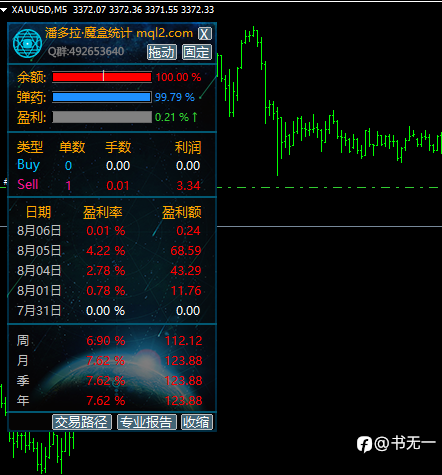The image size is (442, 475).
Task: Click the 手数 column header
Action: [118, 147]
